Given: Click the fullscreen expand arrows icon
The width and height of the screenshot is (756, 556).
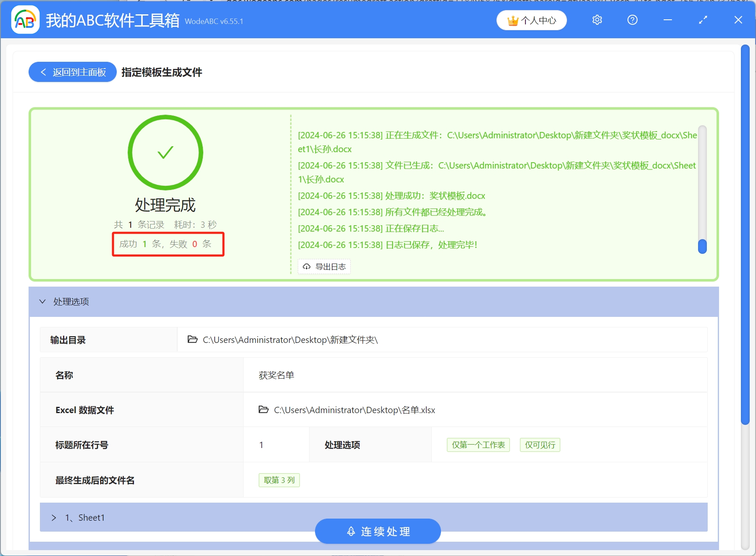Looking at the screenshot, I should click(703, 20).
